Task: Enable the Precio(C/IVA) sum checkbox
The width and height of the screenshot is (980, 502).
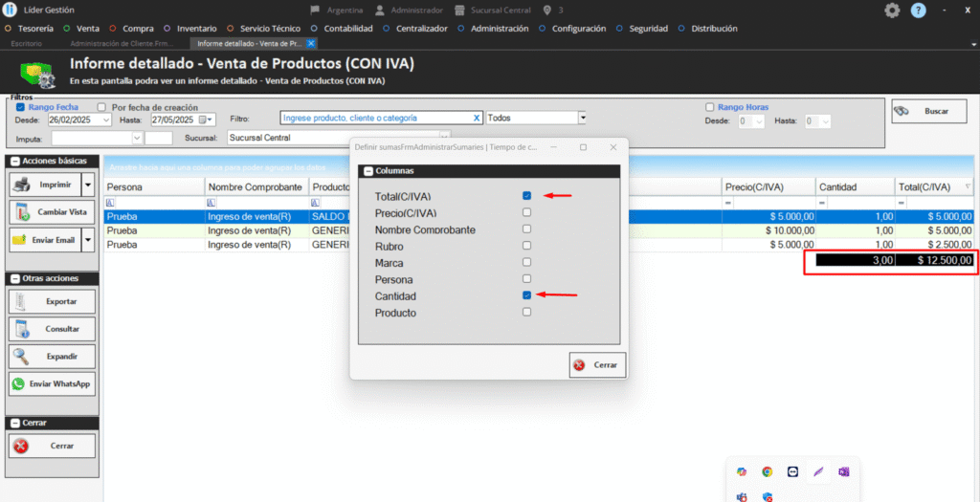Action: click(526, 212)
